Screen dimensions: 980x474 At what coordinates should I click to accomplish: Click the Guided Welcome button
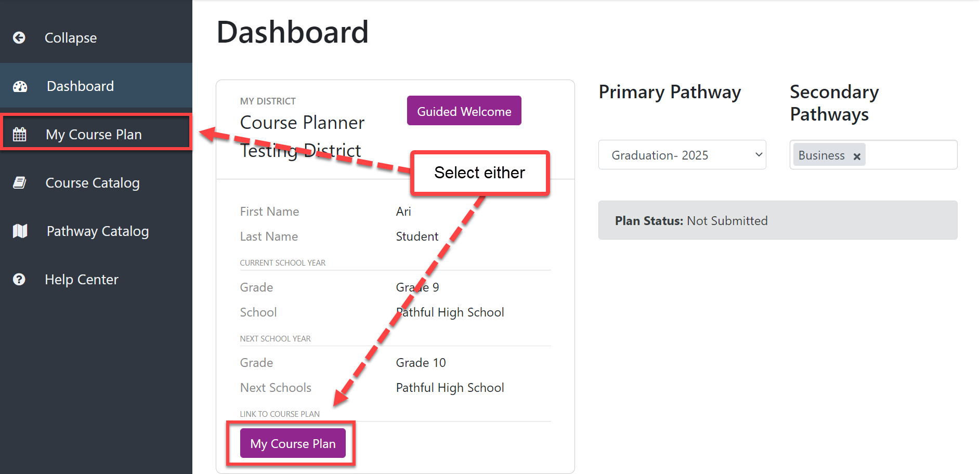click(464, 111)
